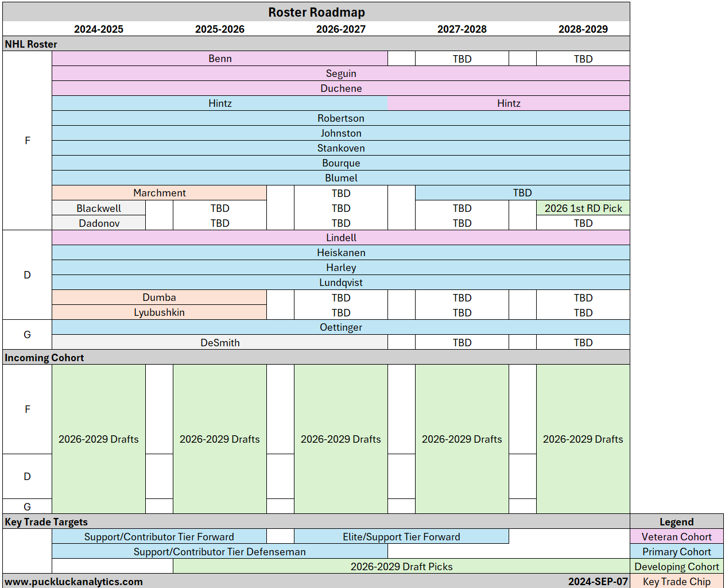Click the Incoming Cohort section header
Image resolution: width=725 pixels, height=588 pixels.
click(x=44, y=358)
